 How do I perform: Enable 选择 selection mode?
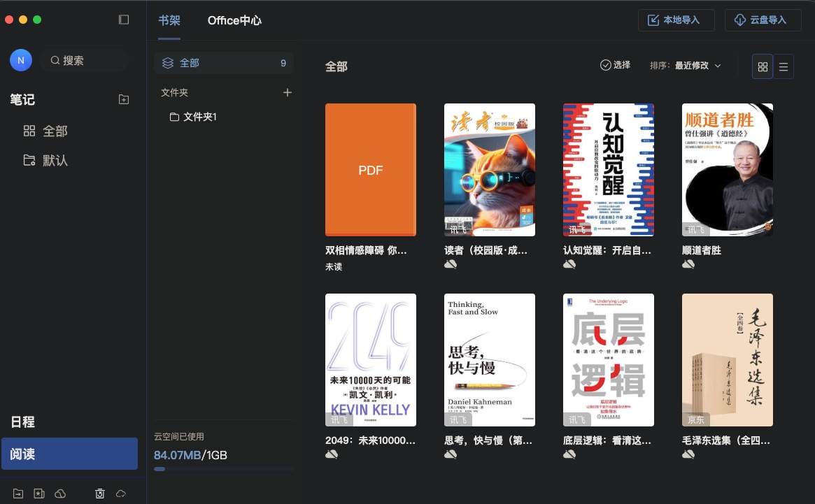coord(615,65)
